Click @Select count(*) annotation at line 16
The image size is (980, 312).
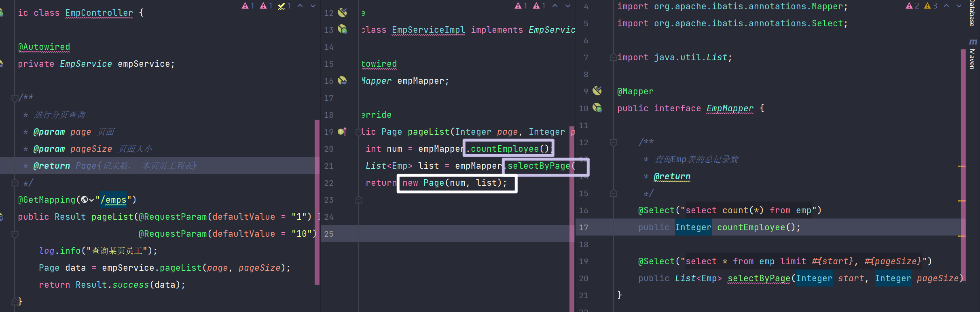[730, 210]
